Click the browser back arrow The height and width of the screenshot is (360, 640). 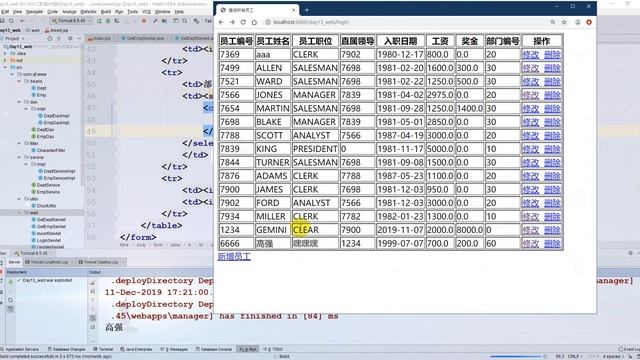[x=221, y=22]
